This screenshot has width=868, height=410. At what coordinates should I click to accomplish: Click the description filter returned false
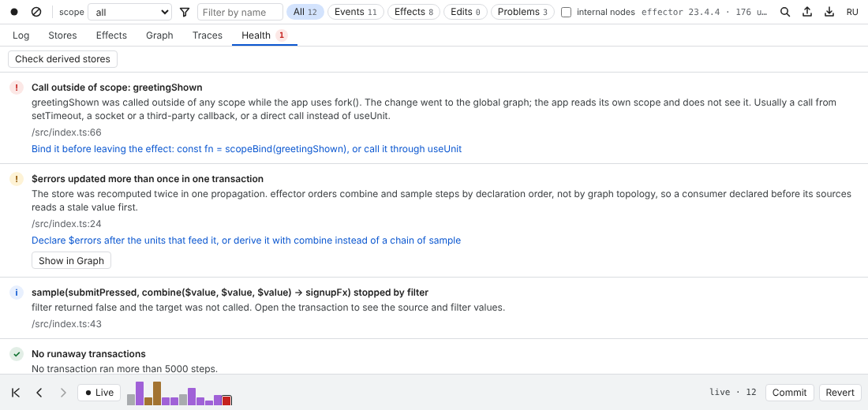[x=268, y=307]
